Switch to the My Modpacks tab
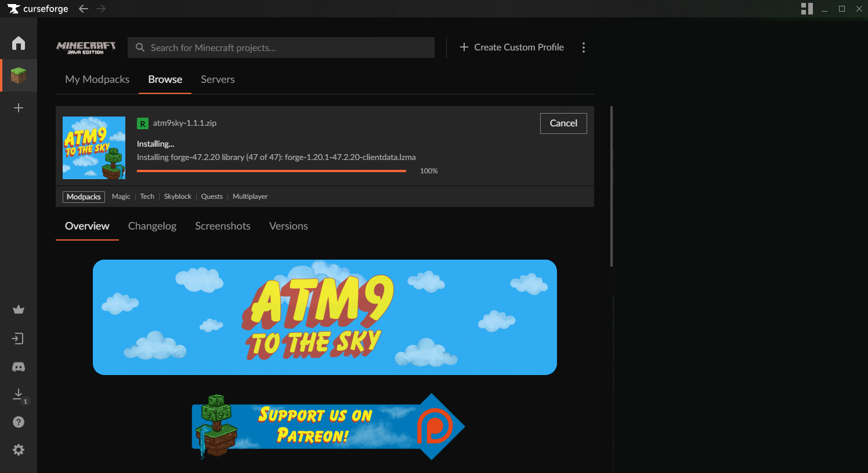The height and width of the screenshot is (473, 868). pyautogui.click(x=97, y=79)
